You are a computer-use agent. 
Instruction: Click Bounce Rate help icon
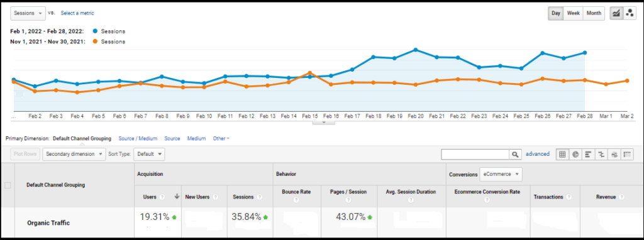click(x=296, y=200)
